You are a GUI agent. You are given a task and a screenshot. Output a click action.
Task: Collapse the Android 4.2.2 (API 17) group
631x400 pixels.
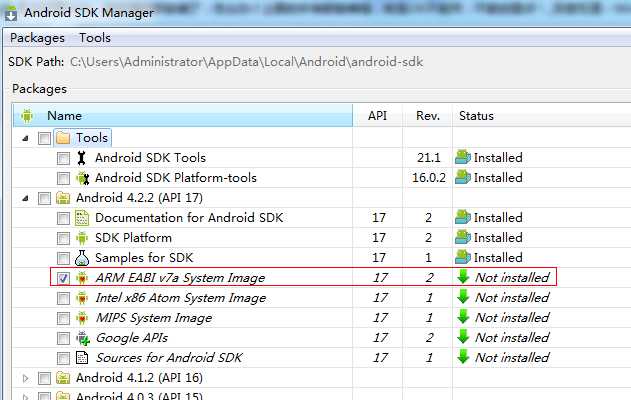pyautogui.click(x=26, y=198)
